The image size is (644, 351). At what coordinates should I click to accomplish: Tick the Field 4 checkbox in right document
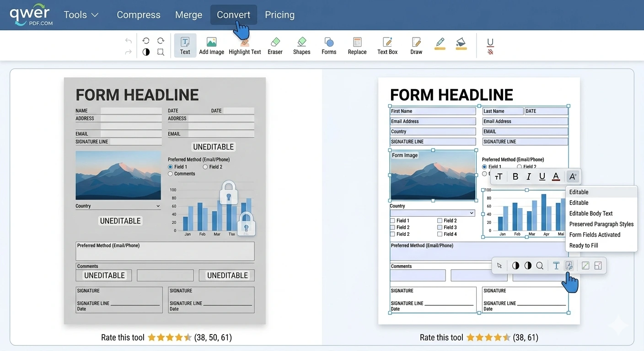pos(440,234)
